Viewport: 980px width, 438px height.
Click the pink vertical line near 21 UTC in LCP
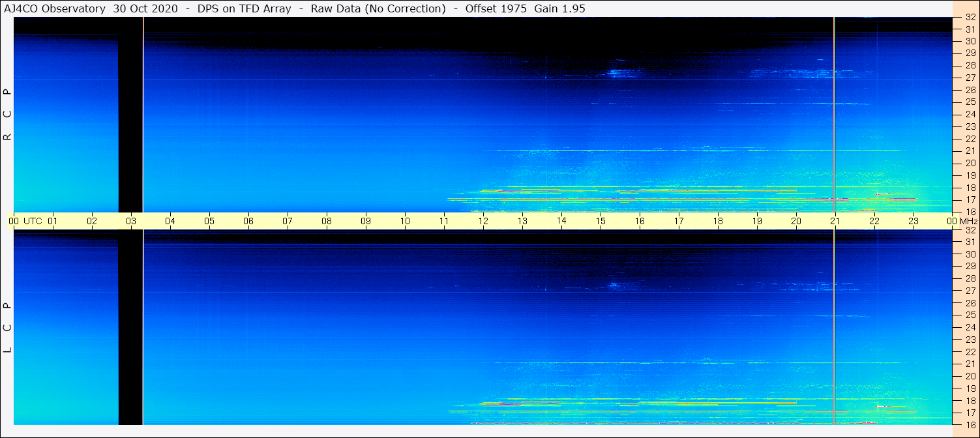pyautogui.click(x=834, y=328)
